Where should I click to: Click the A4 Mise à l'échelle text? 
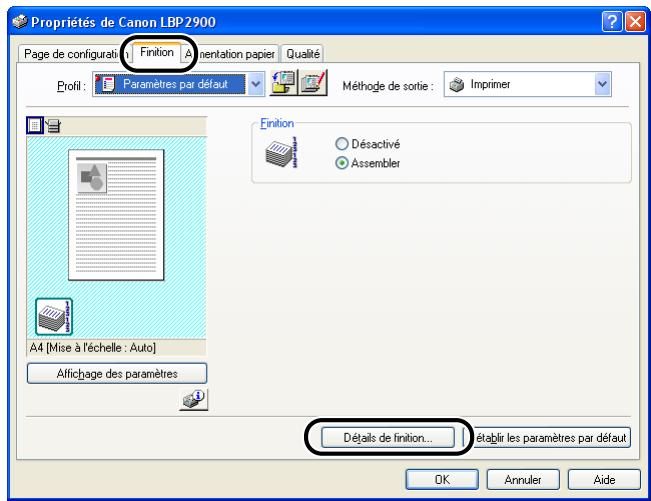[93, 347]
